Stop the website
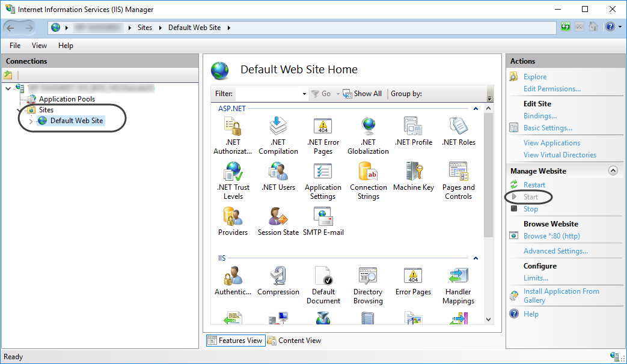Viewport: 627px width, 364px height. 531,209
